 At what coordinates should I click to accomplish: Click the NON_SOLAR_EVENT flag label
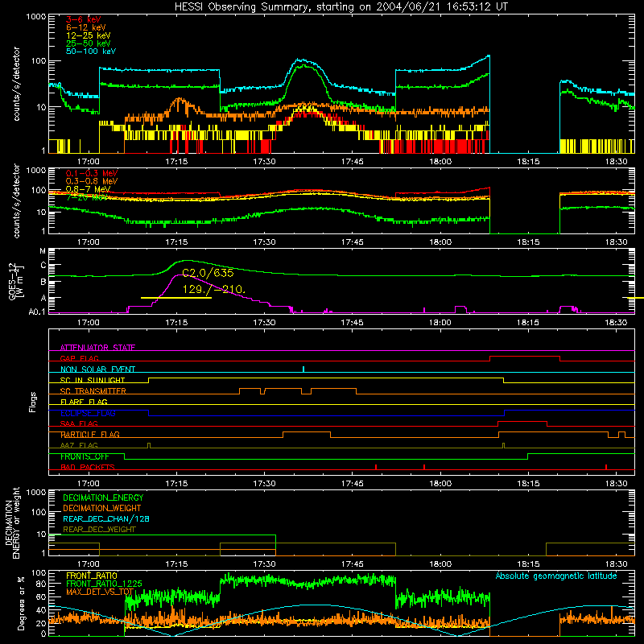(x=97, y=369)
